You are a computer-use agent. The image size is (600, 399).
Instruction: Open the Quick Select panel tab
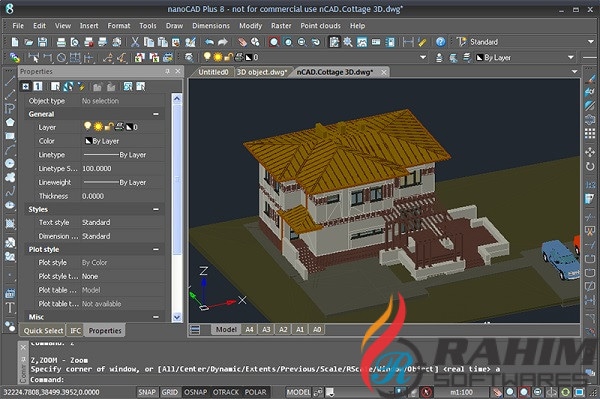click(43, 331)
